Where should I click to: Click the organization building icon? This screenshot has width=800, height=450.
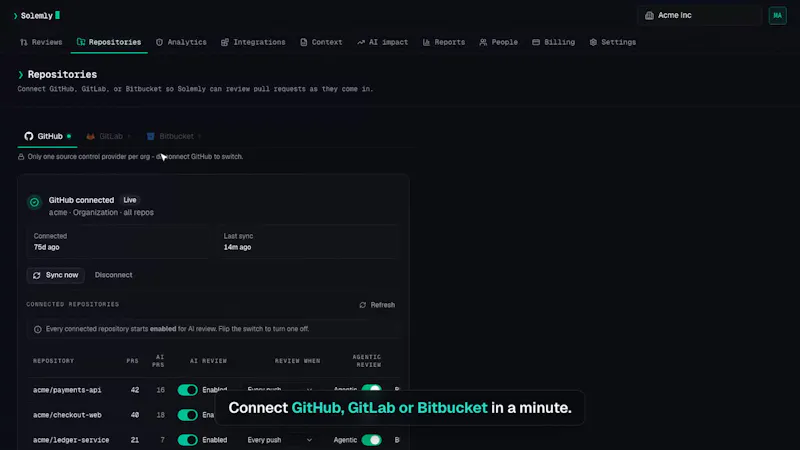[x=649, y=15]
